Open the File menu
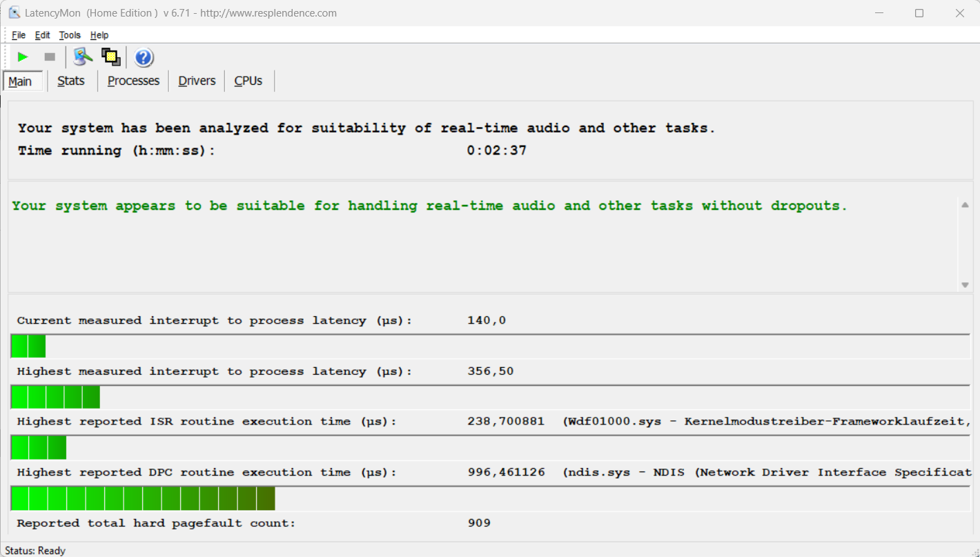The width and height of the screenshot is (980, 557). (x=19, y=35)
